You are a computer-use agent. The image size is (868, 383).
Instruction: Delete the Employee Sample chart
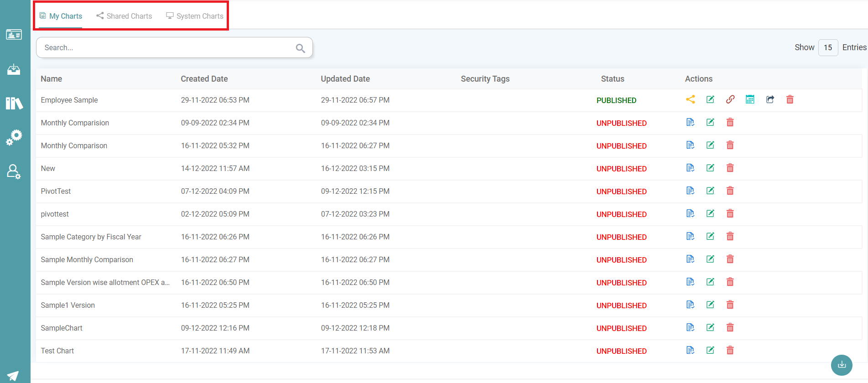(x=790, y=99)
